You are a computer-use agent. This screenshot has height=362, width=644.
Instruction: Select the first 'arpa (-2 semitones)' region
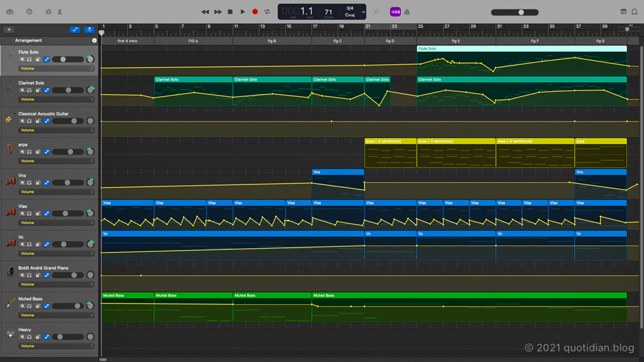coord(391,153)
